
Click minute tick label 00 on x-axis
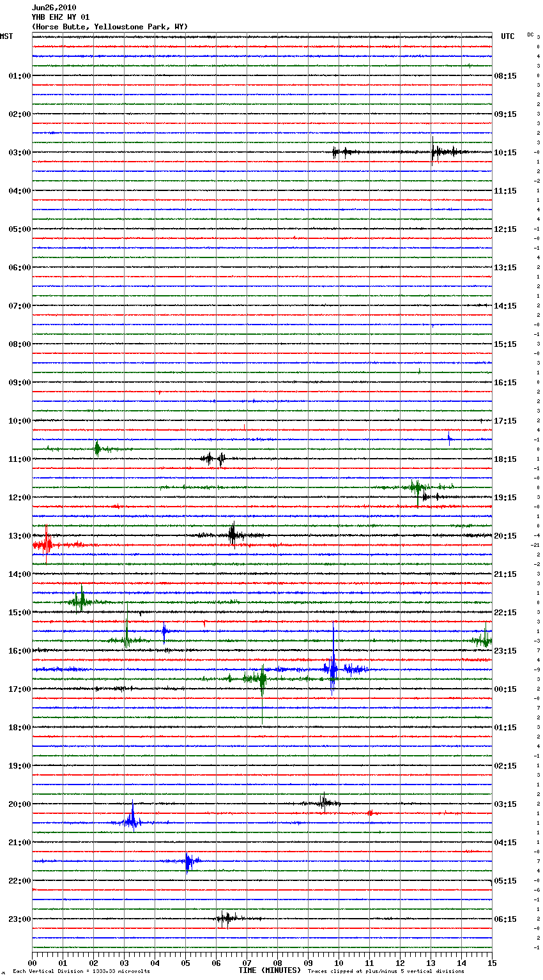tap(32, 963)
